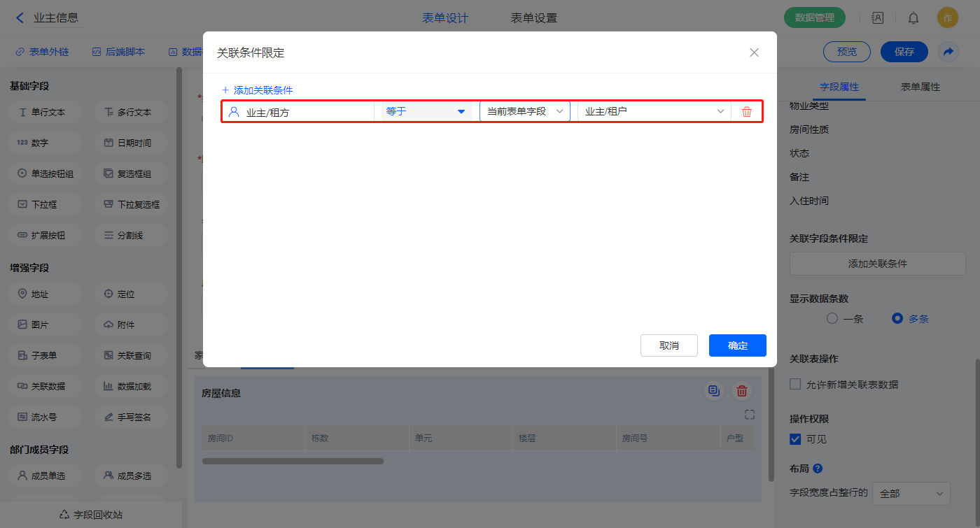980x528 pixels.
Task: Delete the 业主/租方 condition with trash icon
Action: click(x=746, y=112)
